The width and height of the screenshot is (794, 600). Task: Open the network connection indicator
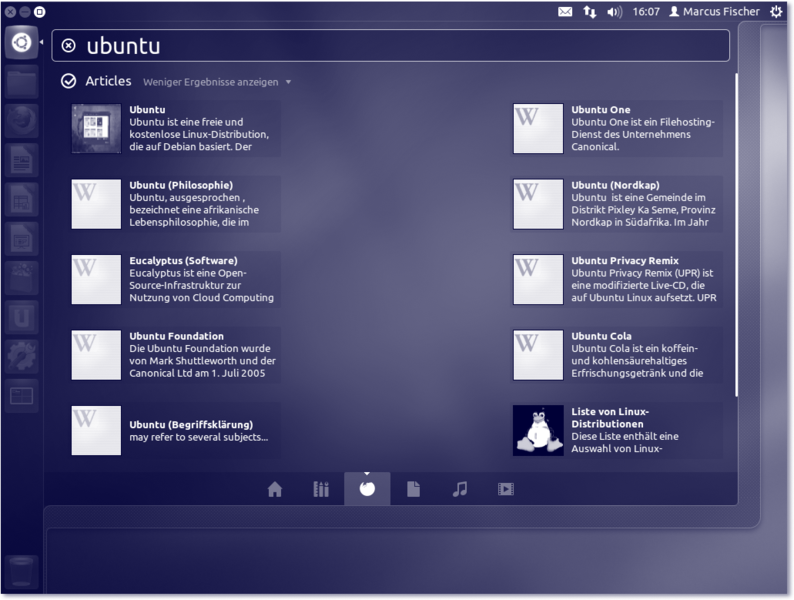[590, 12]
